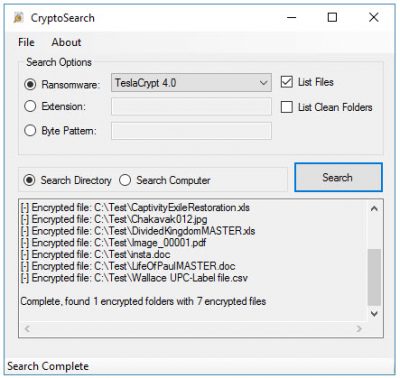Click the results scroll up arrow
Screen dimensions: 400x378
click(374, 209)
